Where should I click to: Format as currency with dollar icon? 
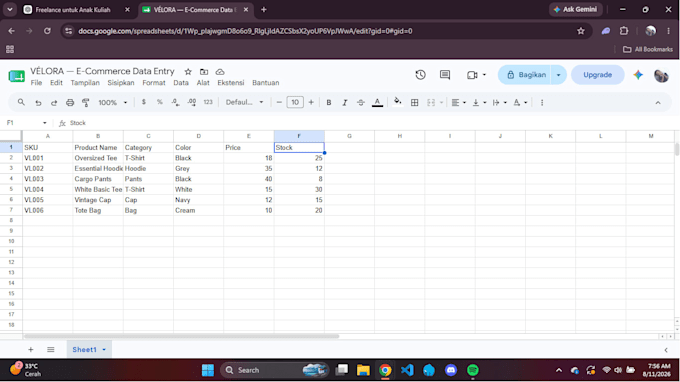[144, 102]
